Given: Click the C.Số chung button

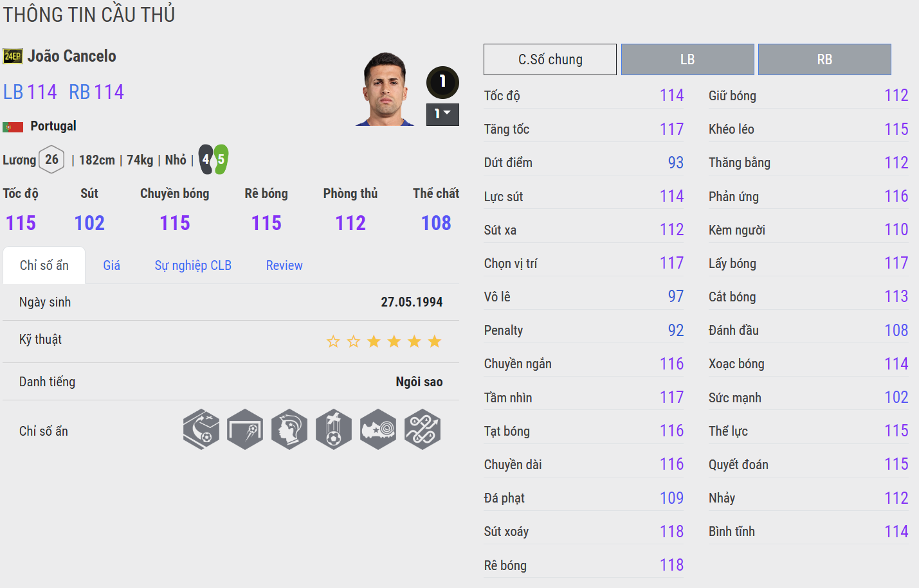Looking at the screenshot, I should click(x=550, y=60).
